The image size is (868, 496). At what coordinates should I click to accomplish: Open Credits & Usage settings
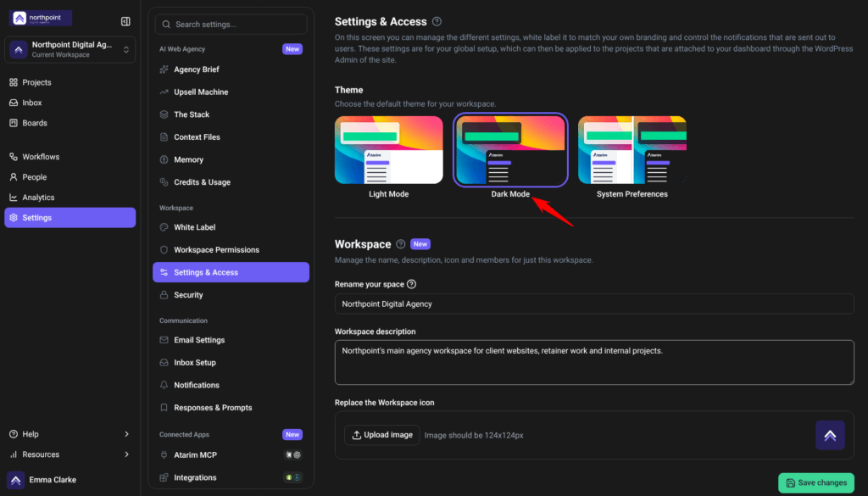point(231,182)
